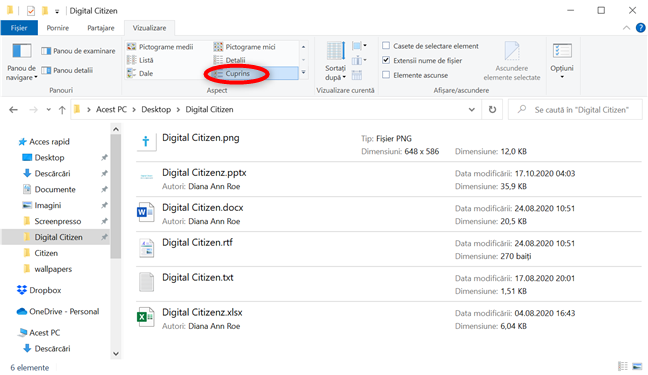Click Desktop in the address path

click(156, 110)
